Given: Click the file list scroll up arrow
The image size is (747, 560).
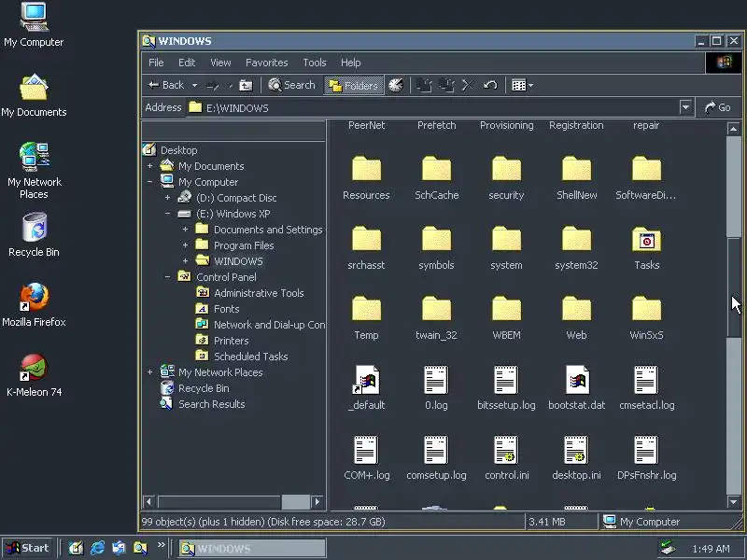Looking at the screenshot, I should pos(733,129).
